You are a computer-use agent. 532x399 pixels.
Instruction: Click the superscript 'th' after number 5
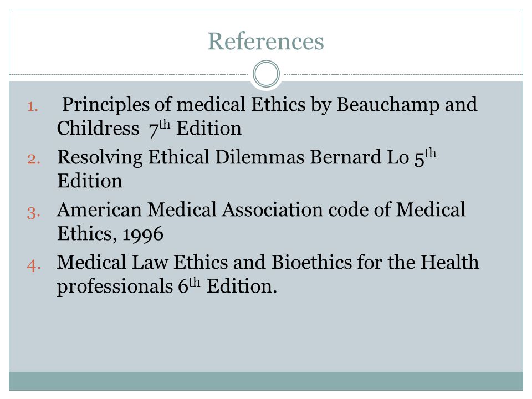(430, 153)
